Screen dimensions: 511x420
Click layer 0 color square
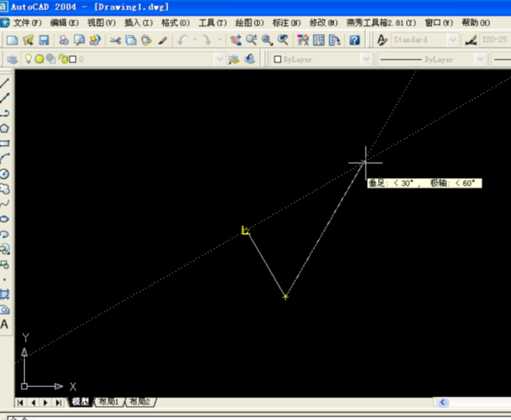click(x=73, y=59)
